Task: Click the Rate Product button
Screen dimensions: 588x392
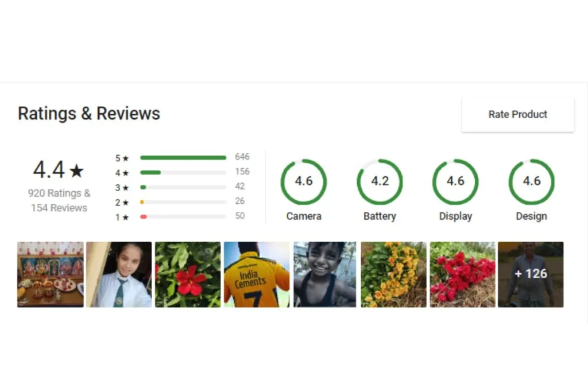Action: [517, 114]
